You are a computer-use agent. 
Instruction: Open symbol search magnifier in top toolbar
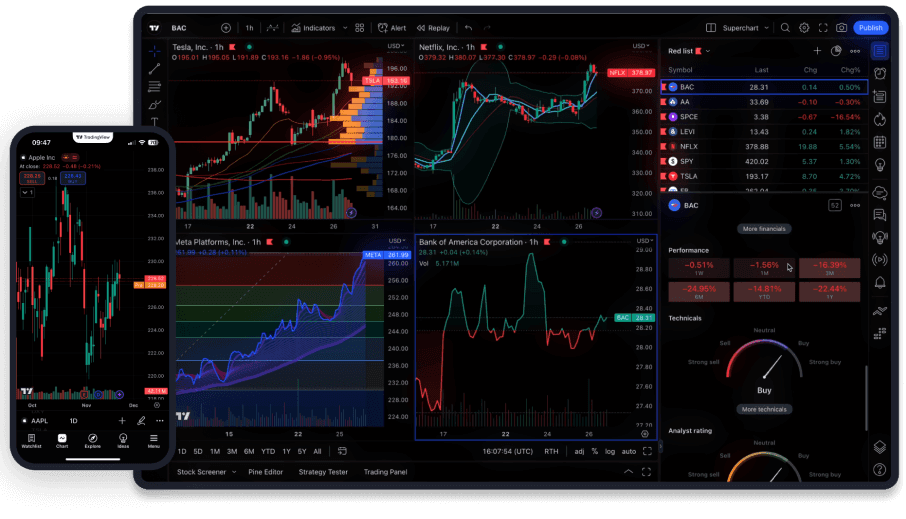click(786, 28)
